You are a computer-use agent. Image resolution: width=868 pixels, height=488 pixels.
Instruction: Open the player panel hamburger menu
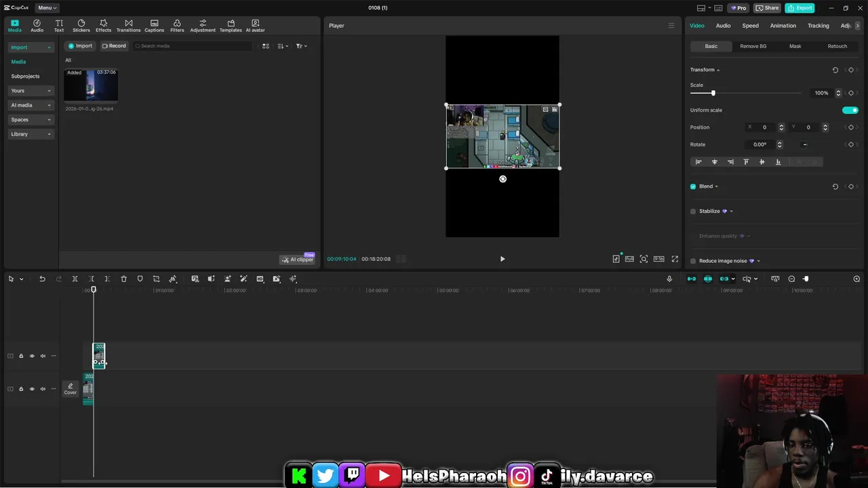[671, 26]
